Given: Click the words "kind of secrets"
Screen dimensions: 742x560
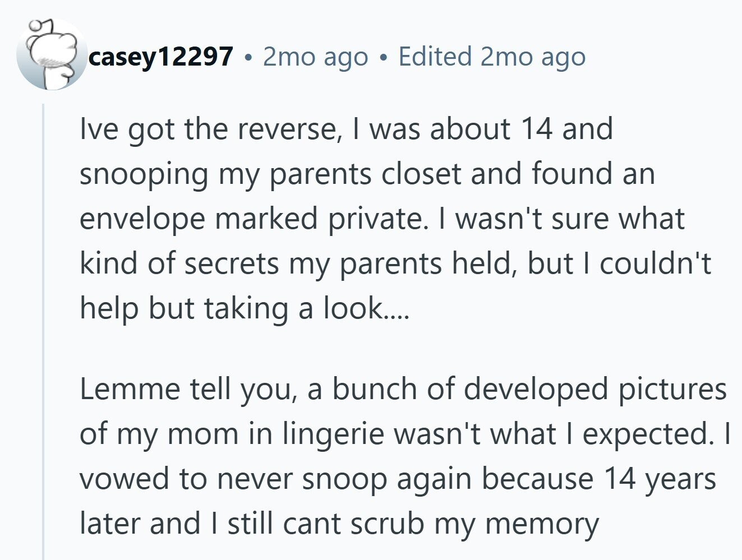Looking at the screenshot, I should tap(179, 263).
